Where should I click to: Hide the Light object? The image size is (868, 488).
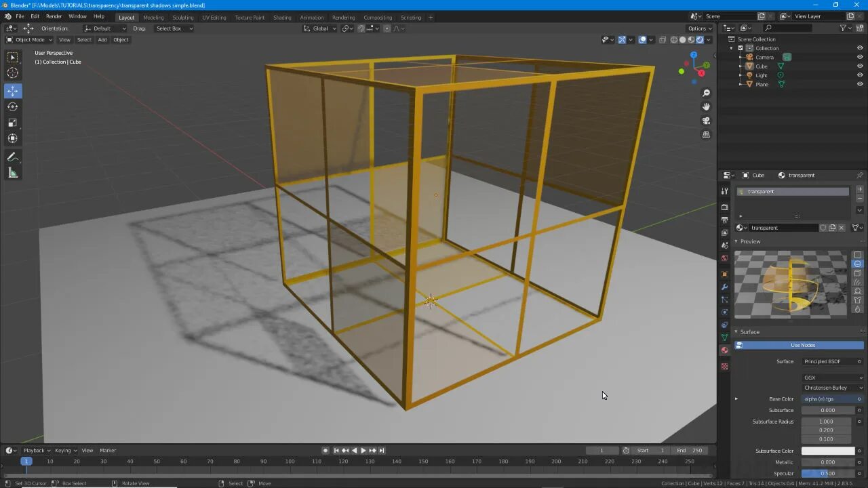tap(860, 75)
